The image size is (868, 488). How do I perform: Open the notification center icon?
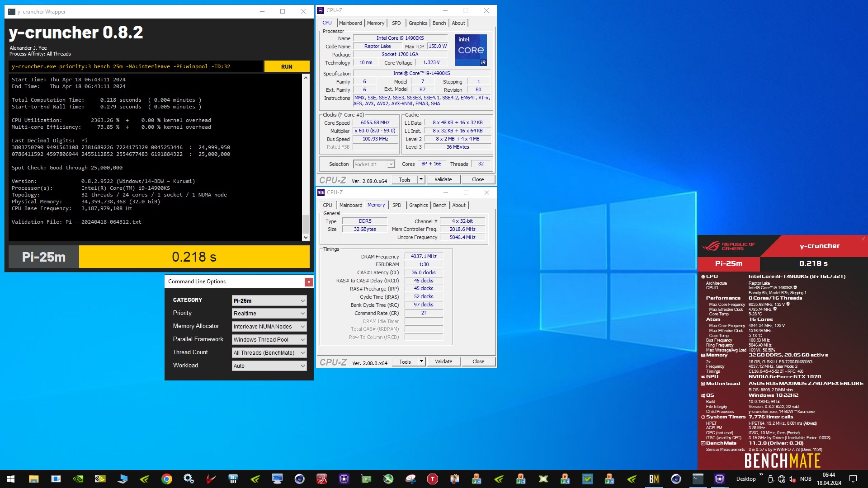[x=853, y=479]
